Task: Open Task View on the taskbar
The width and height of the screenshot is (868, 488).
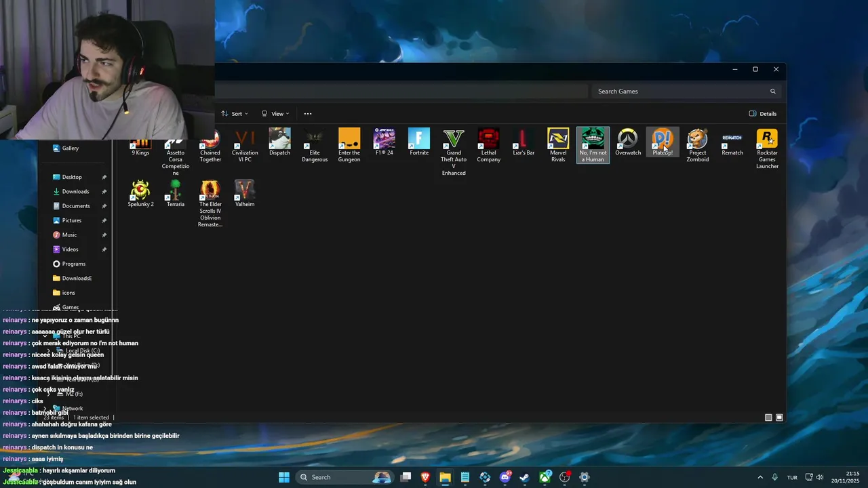Action: pos(406,477)
